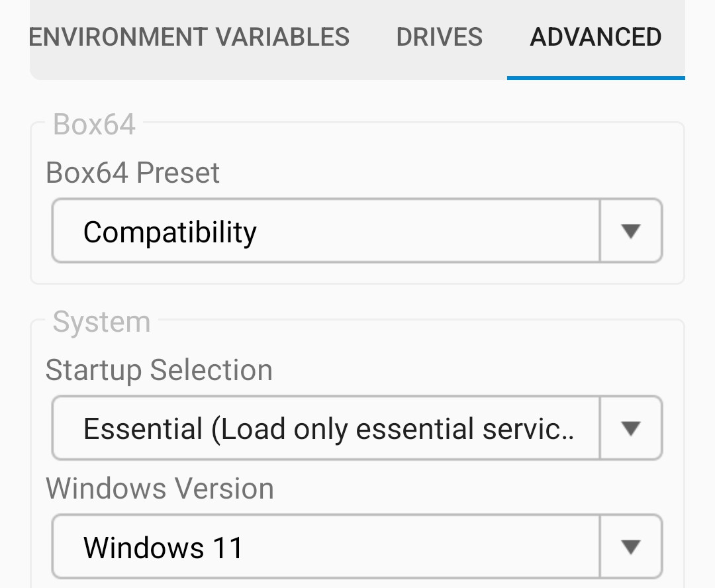715x588 pixels.
Task: Click the Box64 Preset dropdown triangle icon
Action: click(x=630, y=230)
